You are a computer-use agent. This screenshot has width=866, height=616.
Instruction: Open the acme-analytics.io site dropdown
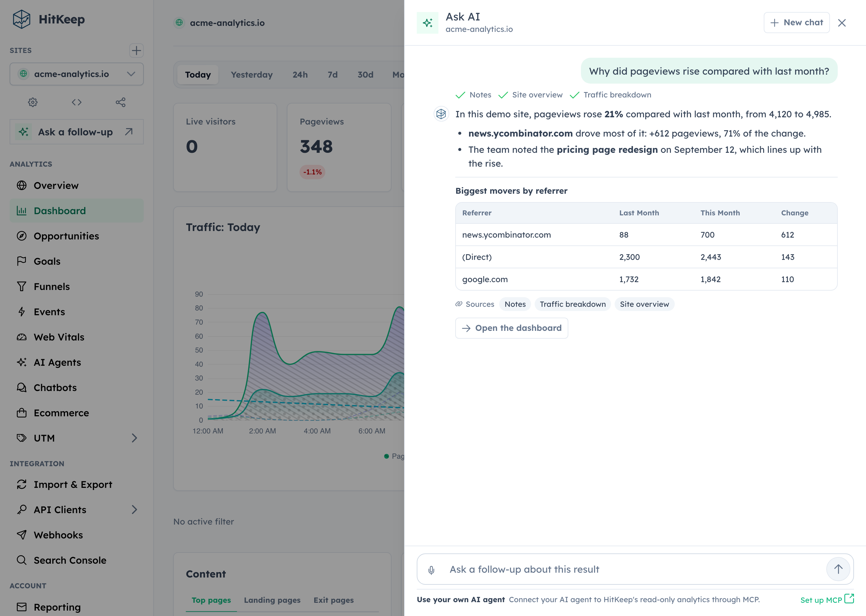pos(77,74)
